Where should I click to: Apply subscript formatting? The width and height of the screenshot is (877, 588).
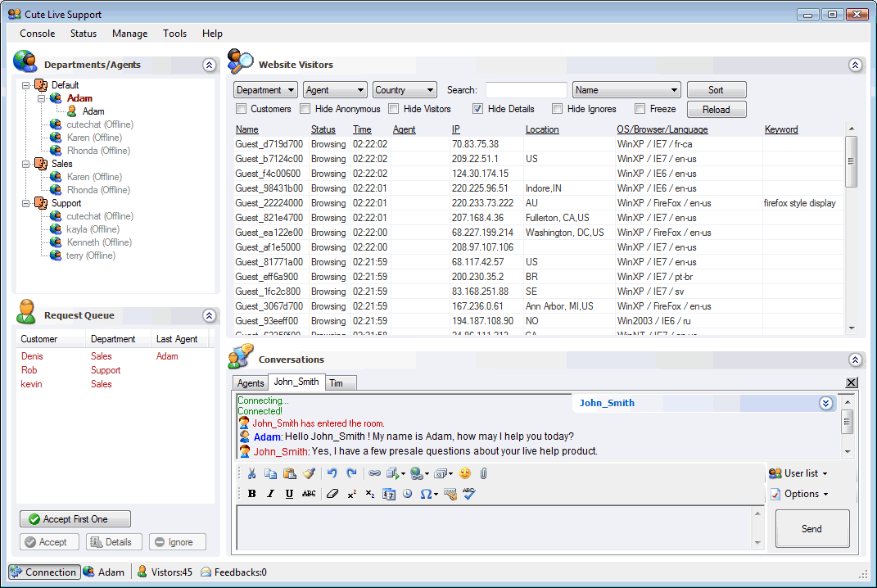point(369,494)
